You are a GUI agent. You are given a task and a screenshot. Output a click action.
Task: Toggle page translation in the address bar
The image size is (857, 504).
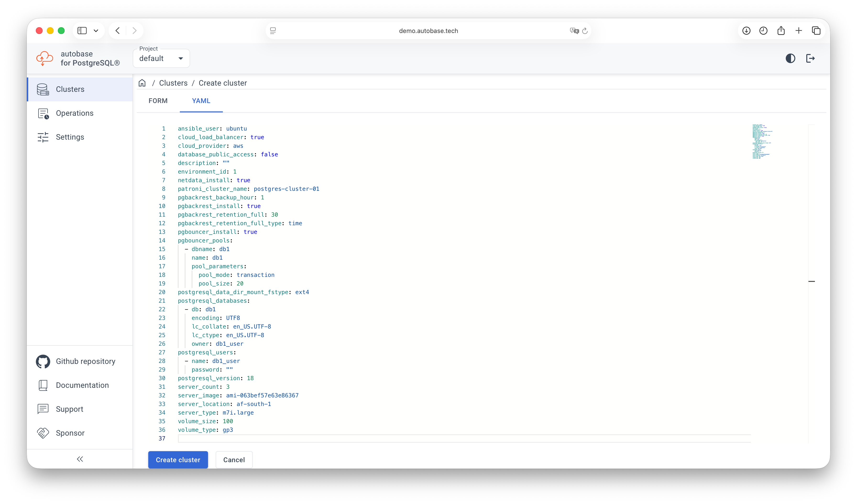574,31
